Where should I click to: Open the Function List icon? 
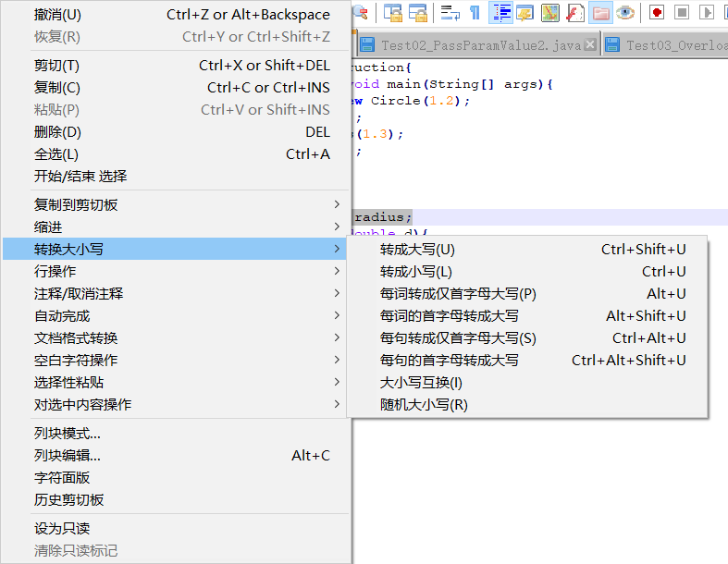[x=575, y=13]
